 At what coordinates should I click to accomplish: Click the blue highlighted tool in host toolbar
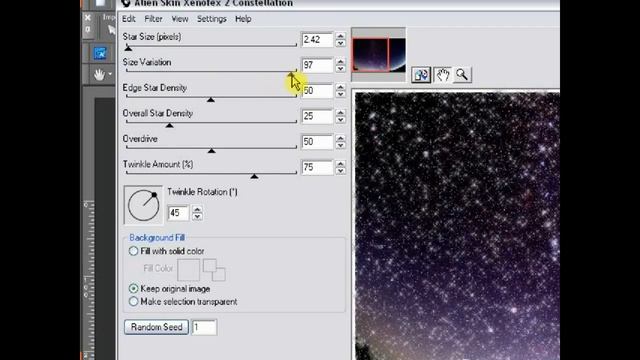pyautogui.click(x=100, y=53)
